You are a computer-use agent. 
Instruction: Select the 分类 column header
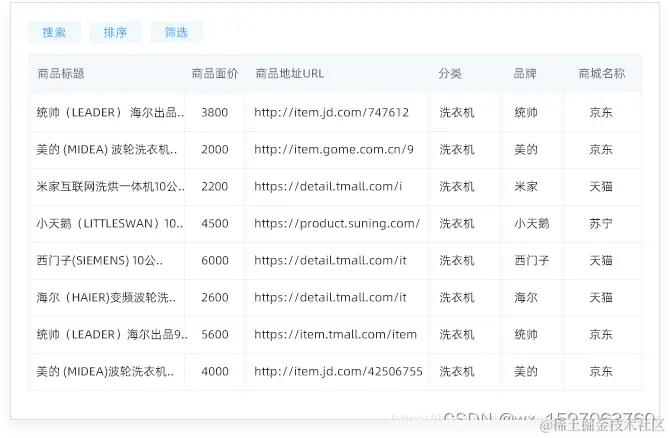(x=450, y=73)
